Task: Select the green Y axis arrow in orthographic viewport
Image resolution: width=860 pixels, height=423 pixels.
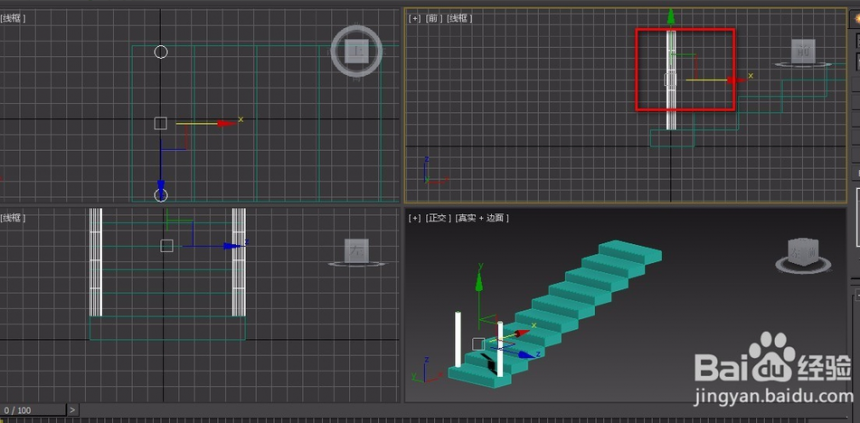Action: tap(479, 280)
